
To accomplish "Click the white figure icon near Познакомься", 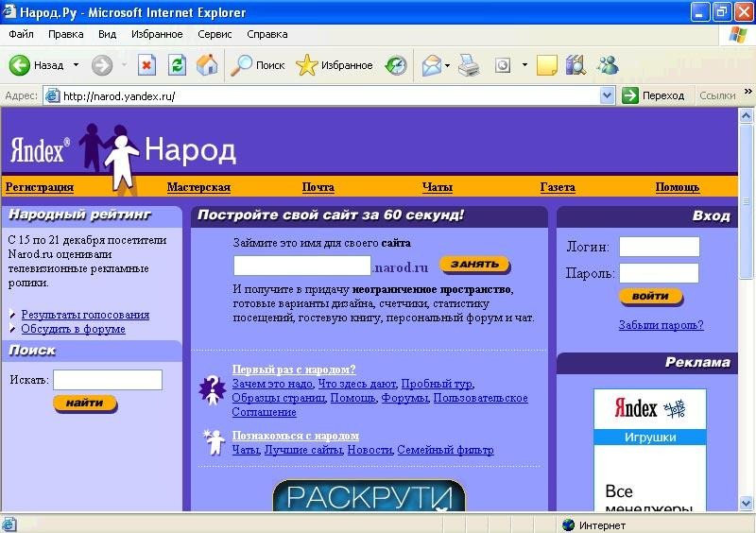I will pos(214,441).
